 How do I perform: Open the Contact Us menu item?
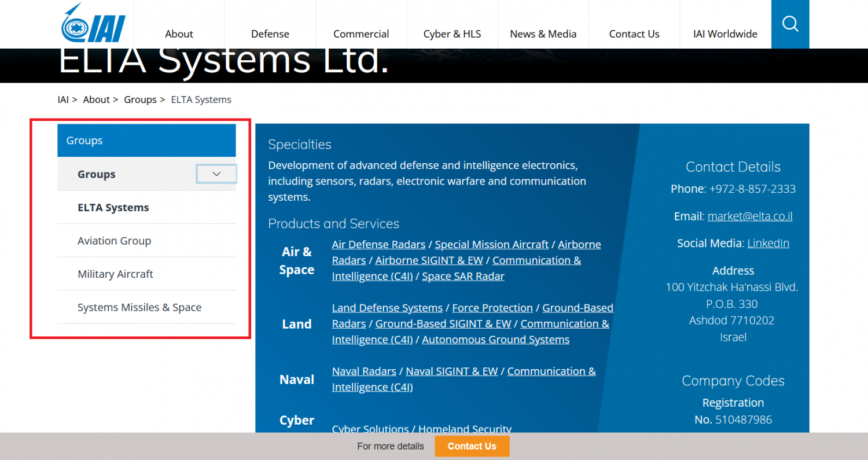(x=634, y=34)
